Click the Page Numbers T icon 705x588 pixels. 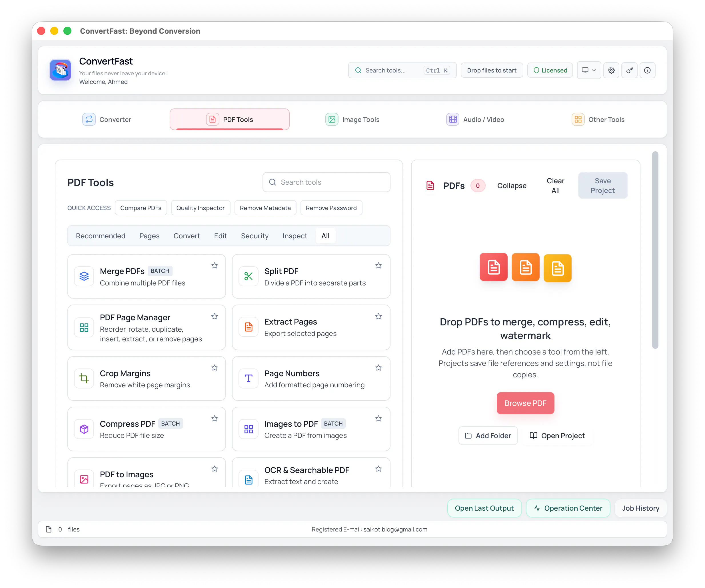[249, 379]
